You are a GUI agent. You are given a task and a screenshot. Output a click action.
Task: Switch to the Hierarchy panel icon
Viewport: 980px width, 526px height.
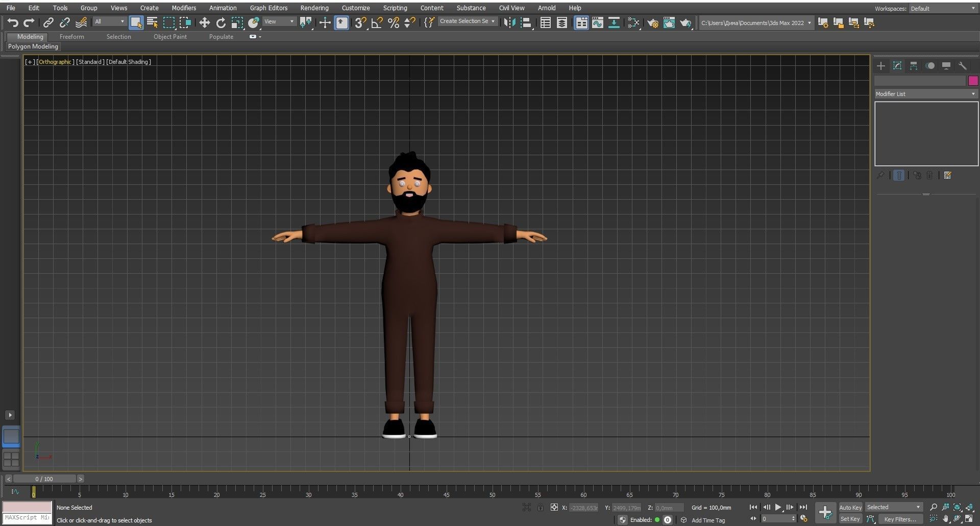[914, 66]
